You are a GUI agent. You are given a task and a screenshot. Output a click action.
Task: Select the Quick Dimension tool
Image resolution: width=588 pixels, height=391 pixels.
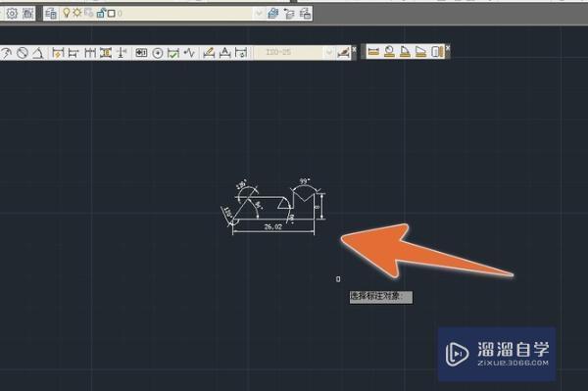tap(58, 53)
